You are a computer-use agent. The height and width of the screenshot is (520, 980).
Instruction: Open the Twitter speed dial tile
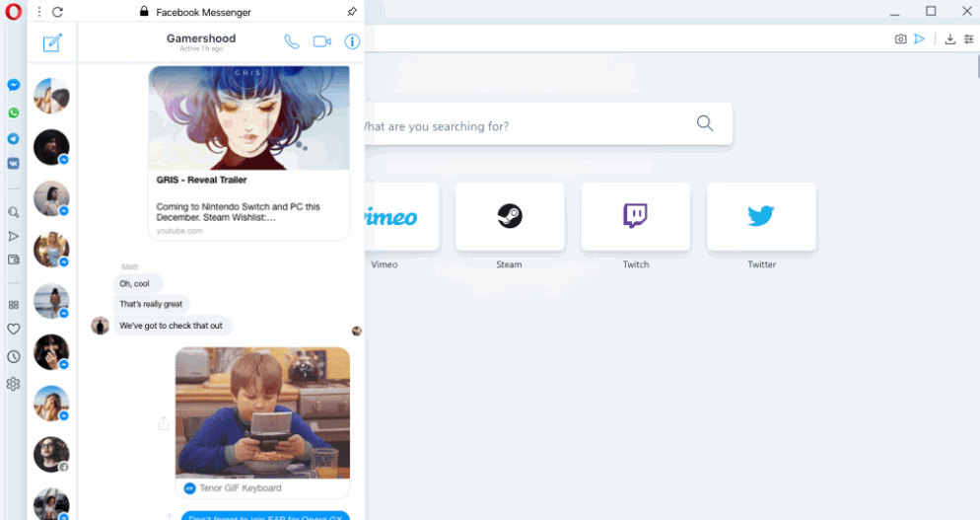761,216
